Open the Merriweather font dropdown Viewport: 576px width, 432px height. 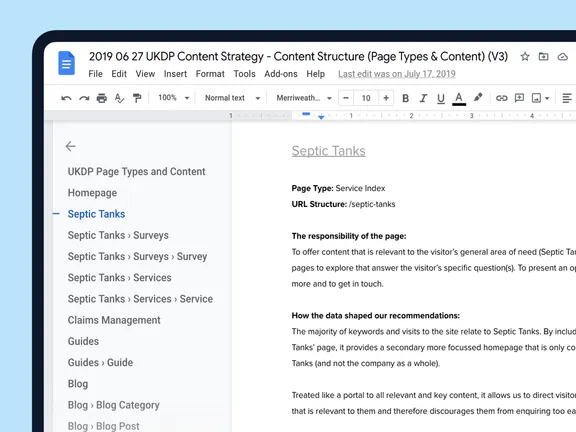tap(304, 98)
